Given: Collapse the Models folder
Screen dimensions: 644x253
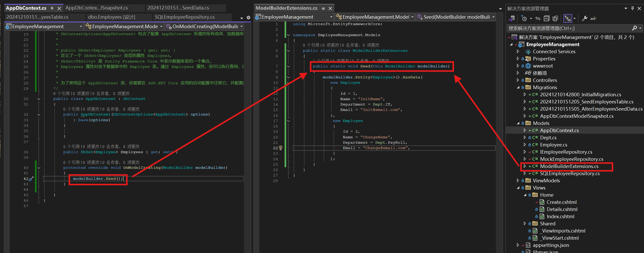Looking at the screenshot, I should coord(518,123).
